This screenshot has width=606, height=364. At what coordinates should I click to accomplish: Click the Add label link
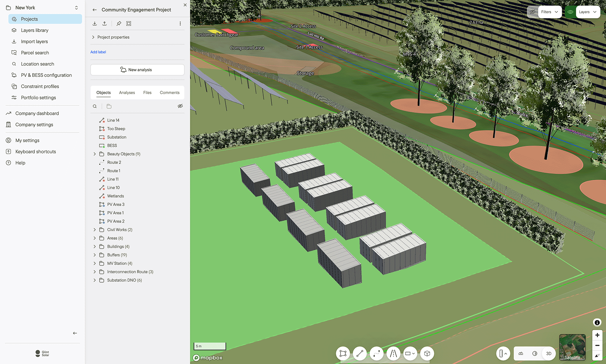pyautogui.click(x=98, y=52)
